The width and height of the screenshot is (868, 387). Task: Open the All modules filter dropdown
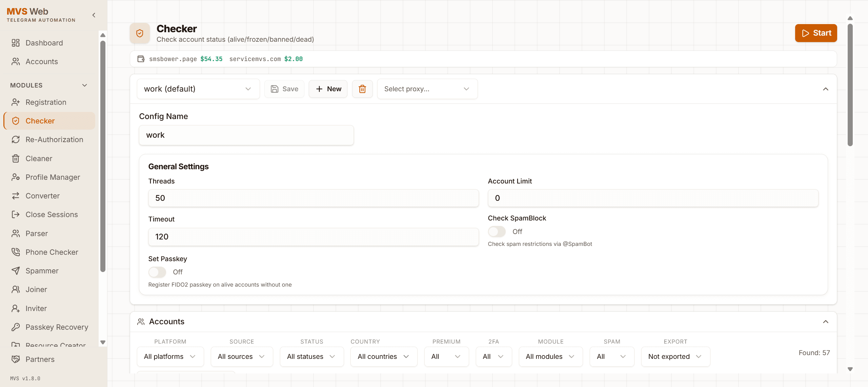[x=551, y=356]
